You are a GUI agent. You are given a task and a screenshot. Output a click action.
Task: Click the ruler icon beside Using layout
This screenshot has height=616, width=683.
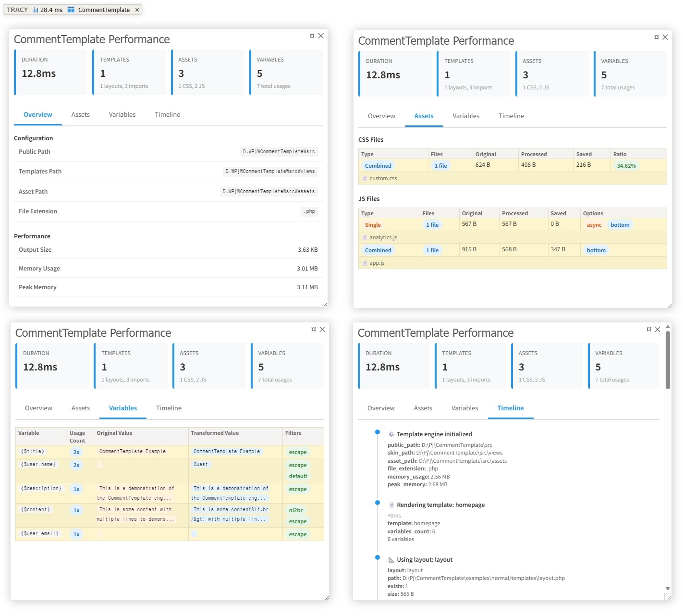pyautogui.click(x=391, y=560)
